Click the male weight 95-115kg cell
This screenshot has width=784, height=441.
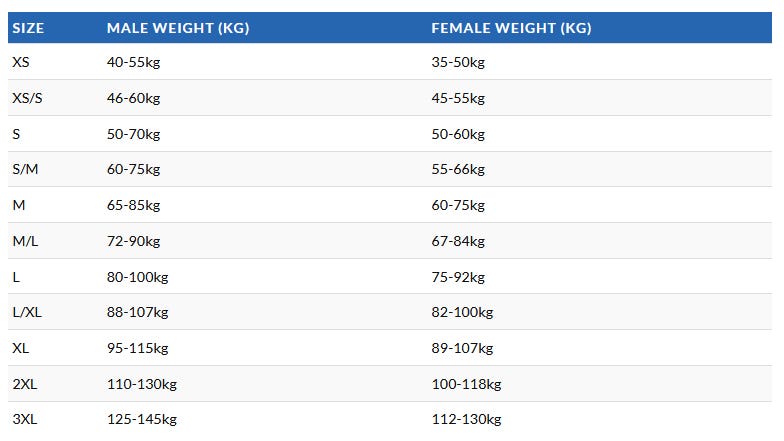(137, 348)
